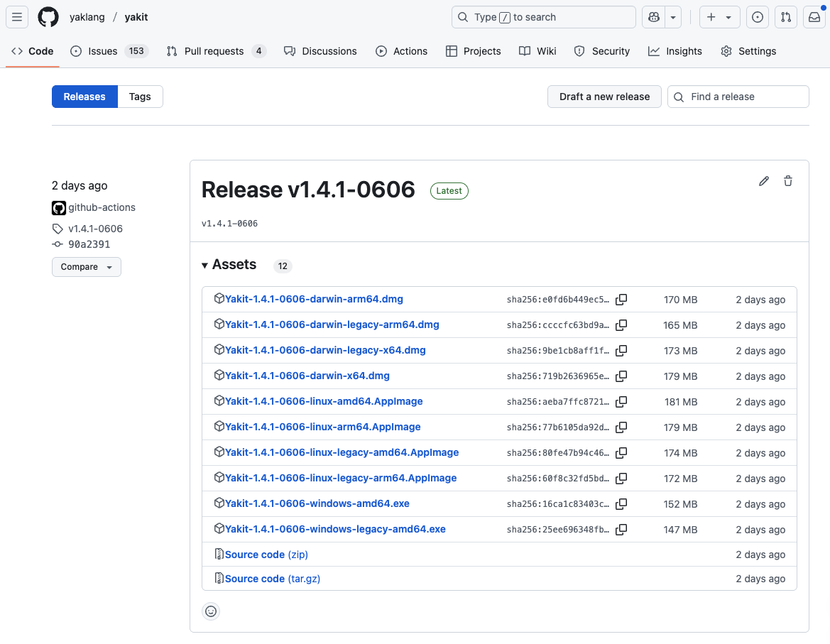Image resolution: width=830 pixels, height=644 pixels.
Task: Open commit 90a2391
Action: (x=89, y=244)
